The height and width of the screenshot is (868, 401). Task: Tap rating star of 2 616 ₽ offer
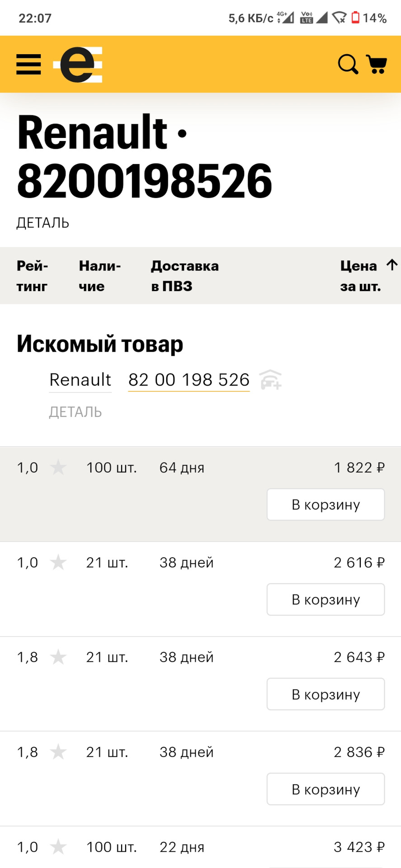click(58, 562)
